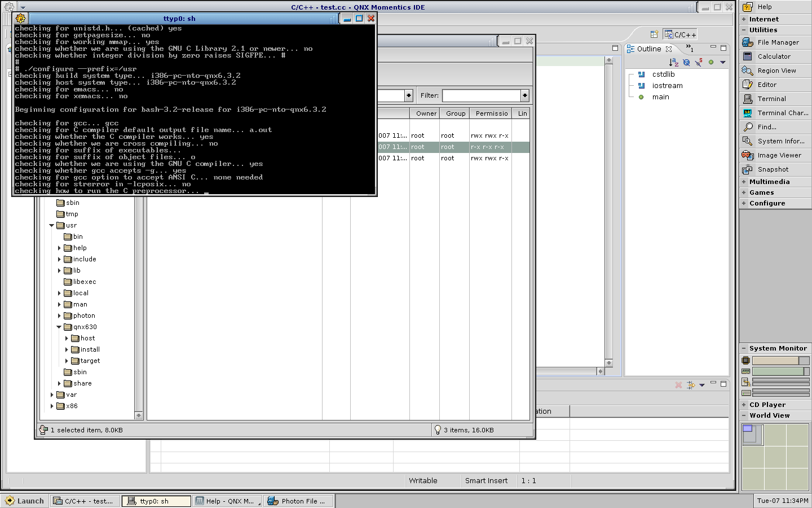Switch to Help - QNX taskbar item

click(228, 501)
